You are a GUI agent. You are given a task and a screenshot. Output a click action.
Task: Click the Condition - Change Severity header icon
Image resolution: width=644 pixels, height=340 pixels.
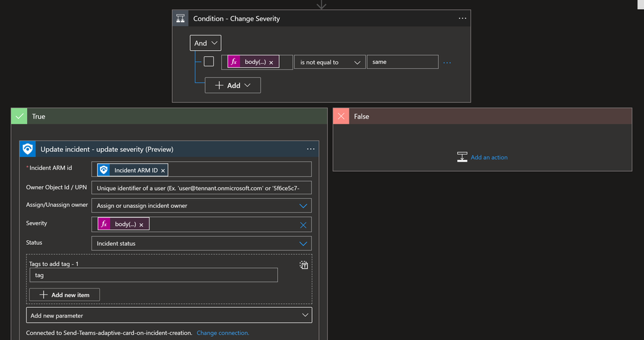(x=181, y=19)
